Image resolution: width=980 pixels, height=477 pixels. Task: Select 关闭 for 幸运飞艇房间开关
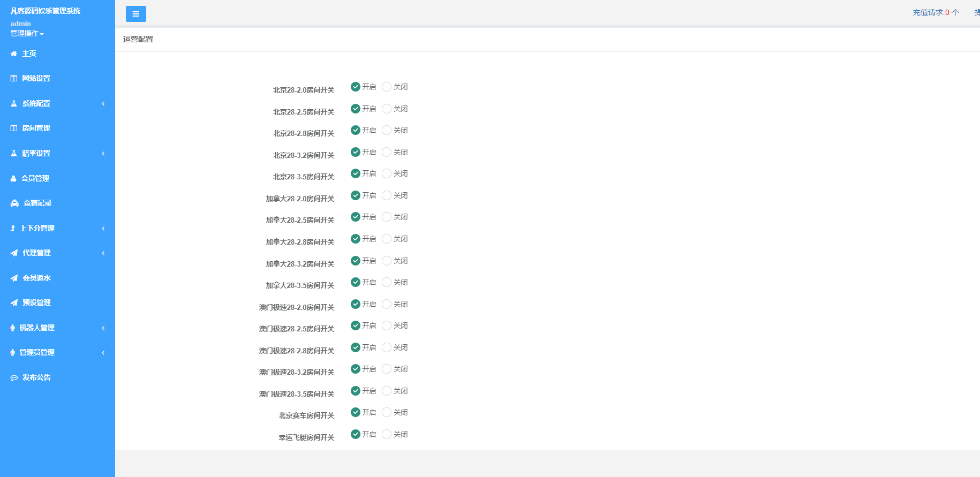coord(387,434)
